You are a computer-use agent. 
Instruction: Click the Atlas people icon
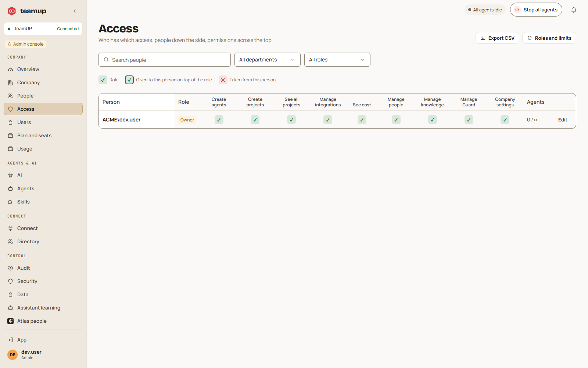[x=11, y=321]
